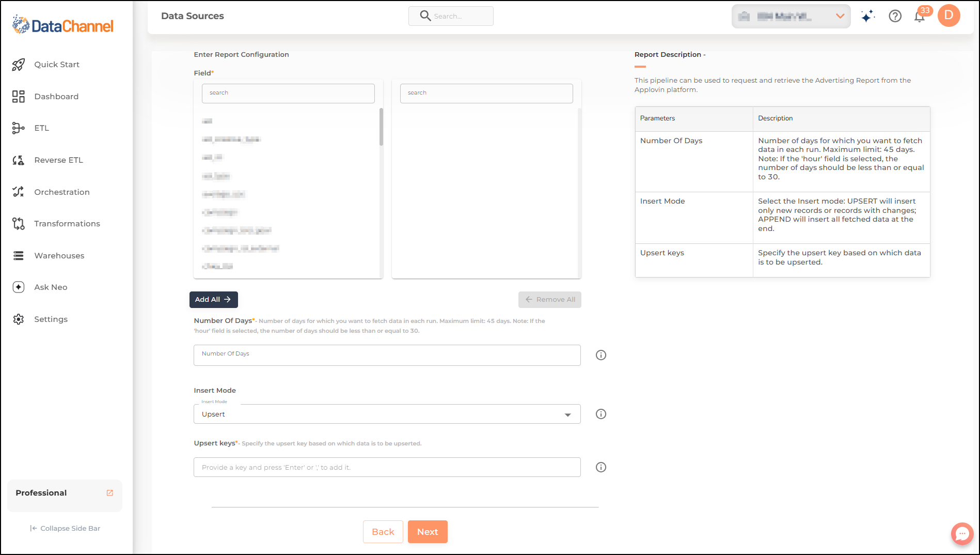The width and height of the screenshot is (980, 555).
Task: Click the available fields list scrollbar
Action: 381,128
